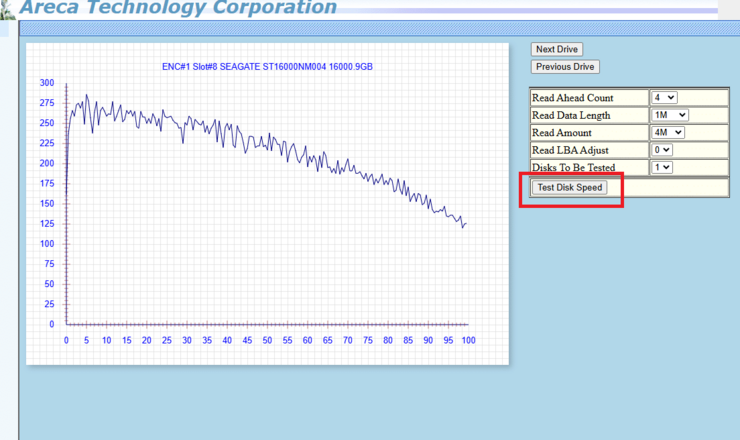Click the Read Ahead Count label

573,98
